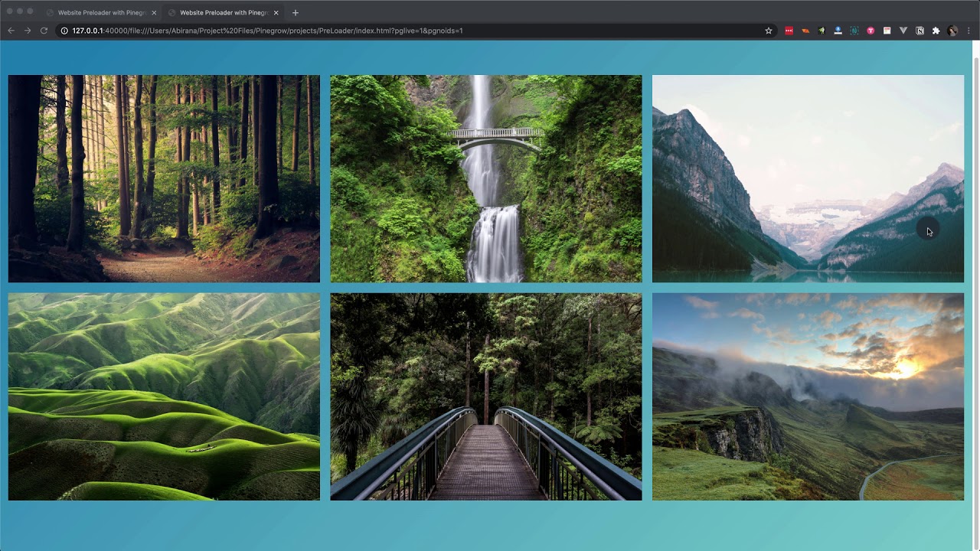Open the pink circular T extension icon
This screenshot has width=980, height=551.
point(871,31)
